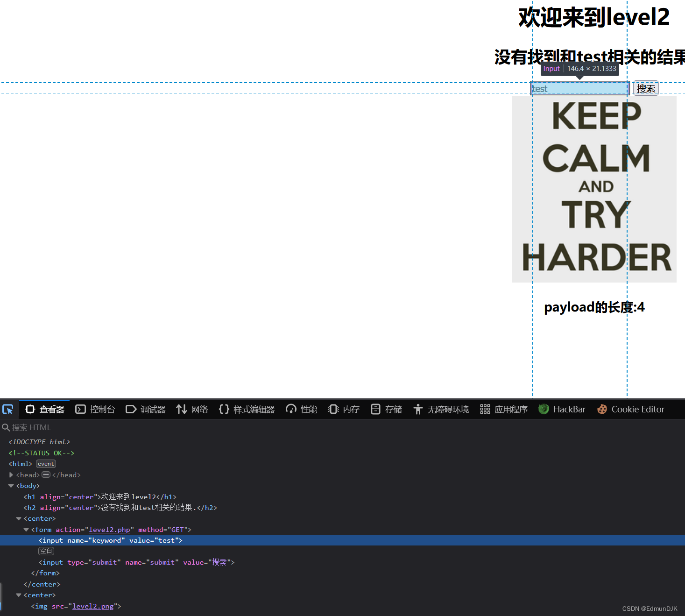Collapse the form node in the inspector

26,530
